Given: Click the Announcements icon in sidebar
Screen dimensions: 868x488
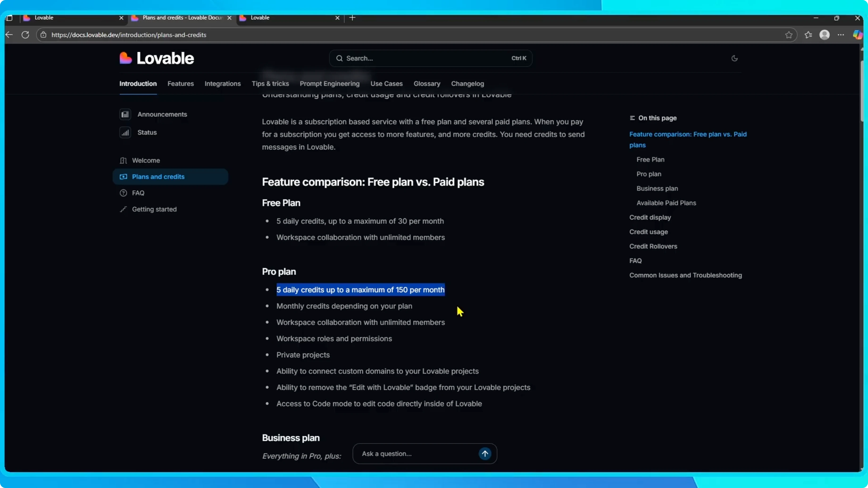Looking at the screenshot, I should (125, 114).
